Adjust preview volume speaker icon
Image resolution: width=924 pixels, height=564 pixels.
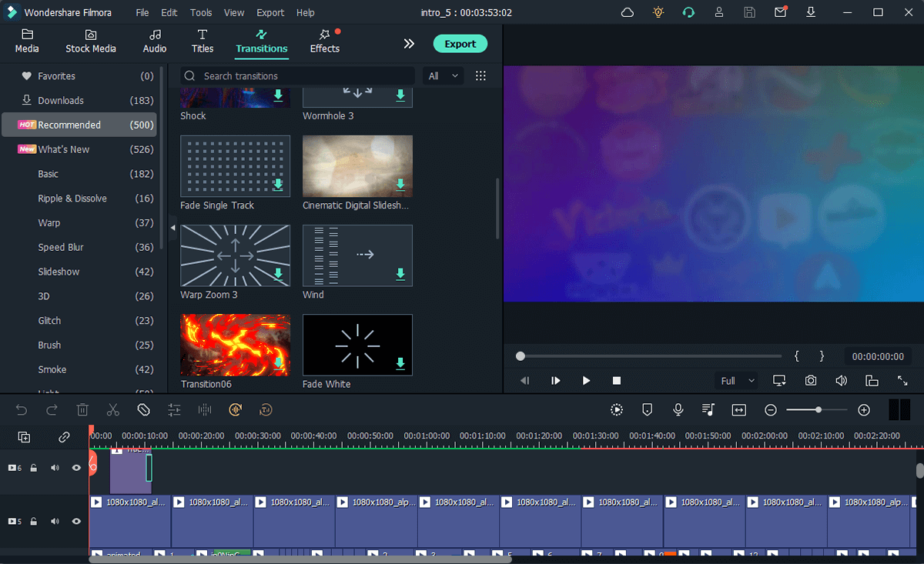[x=842, y=380]
